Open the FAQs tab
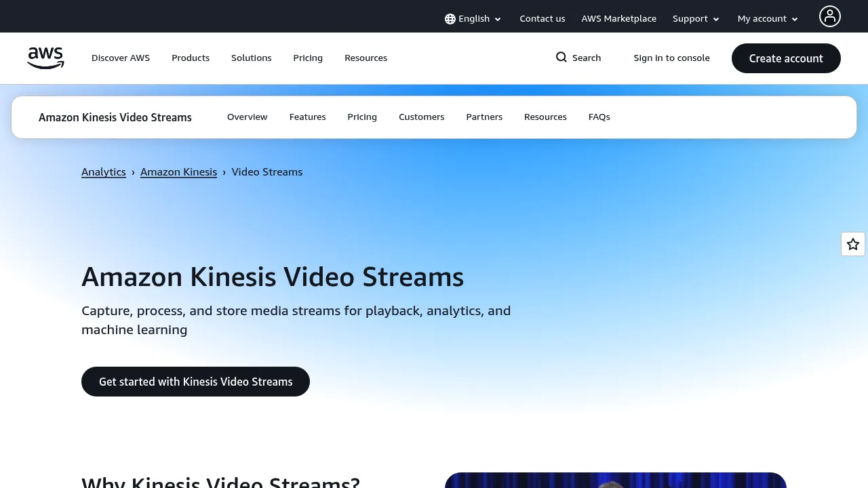This screenshot has width=868, height=488. [599, 117]
